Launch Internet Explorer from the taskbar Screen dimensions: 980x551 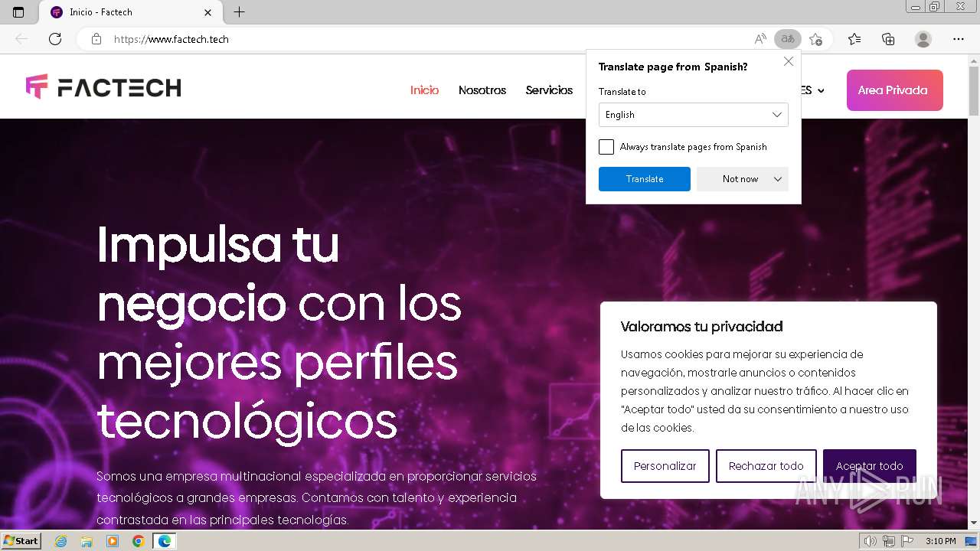click(60, 541)
